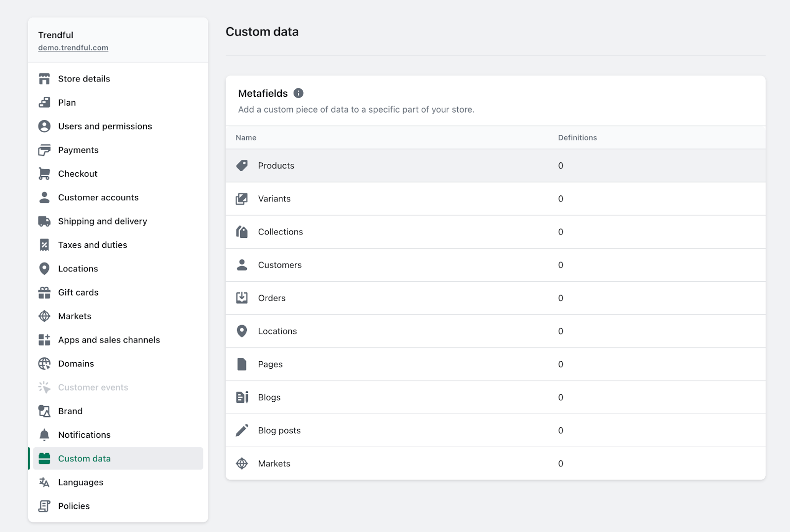This screenshot has width=790, height=532.
Task: Click the Name column header
Action: point(246,138)
